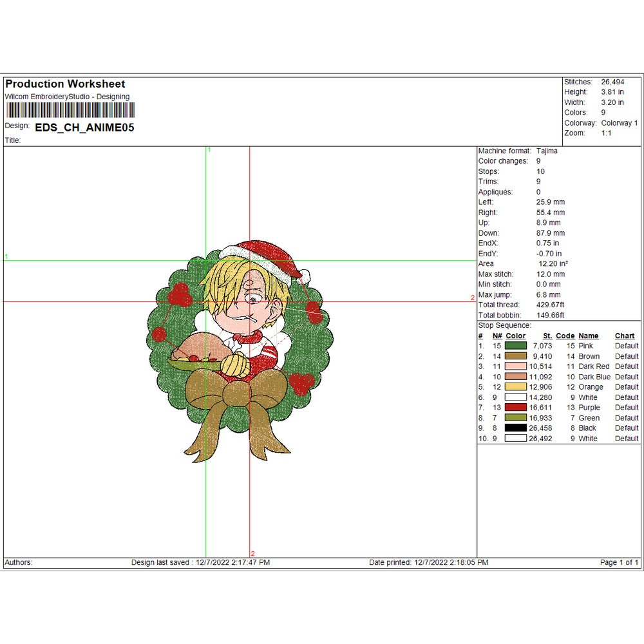Viewport: 644px width, 644px height.
Task: Click the Name column header
Action: coord(588,336)
